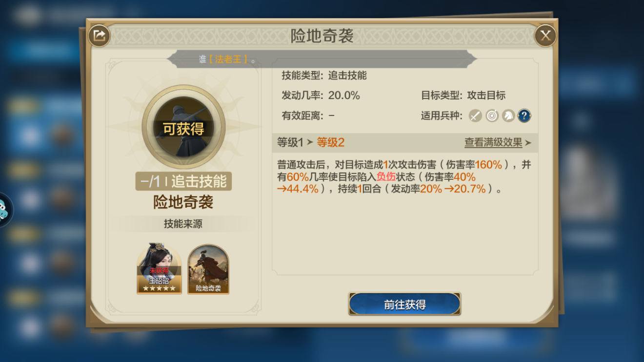The width and height of the screenshot is (644, 362).
Task: Open the blue question mark help icon
Action: coord(524,115)
